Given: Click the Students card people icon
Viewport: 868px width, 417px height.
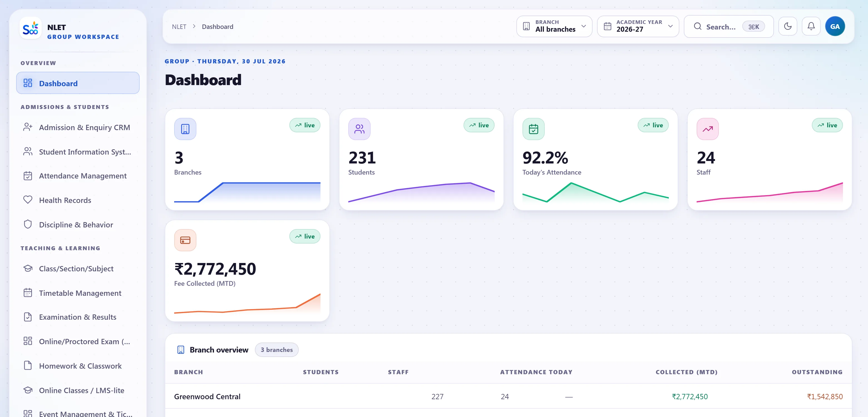Looking at the screenshot, I should coord(359,129).
